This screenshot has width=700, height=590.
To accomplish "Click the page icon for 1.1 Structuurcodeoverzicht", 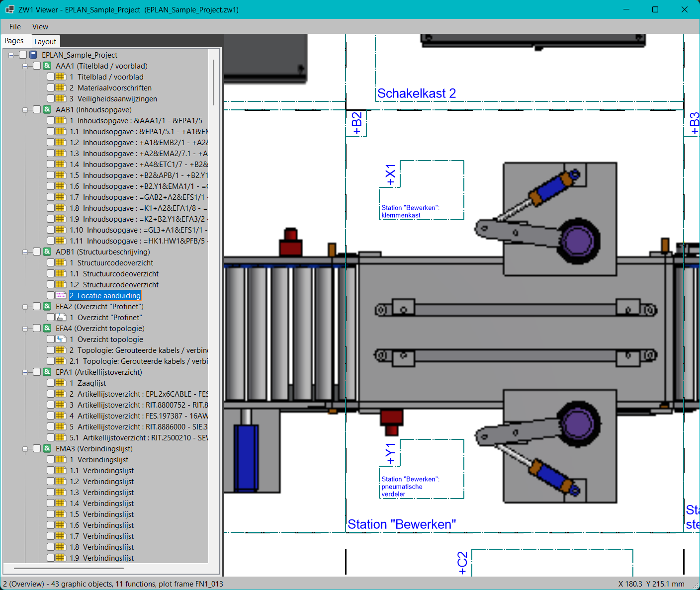I will (x=61, y=273).
